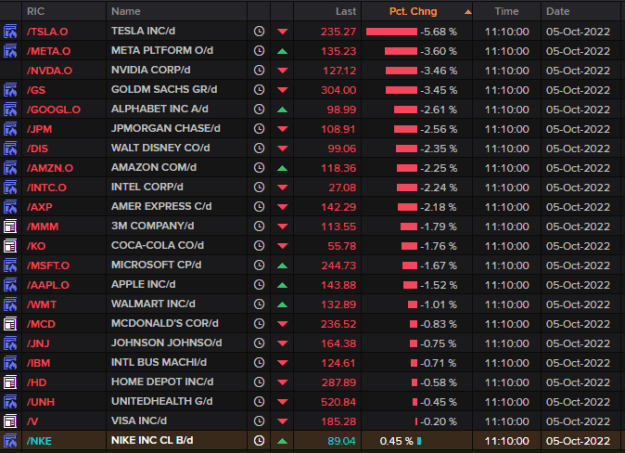This screenshot has width=625, height=453.
Task: Click the clock icon in the NIKE INC row
Action: coord(259,441)
